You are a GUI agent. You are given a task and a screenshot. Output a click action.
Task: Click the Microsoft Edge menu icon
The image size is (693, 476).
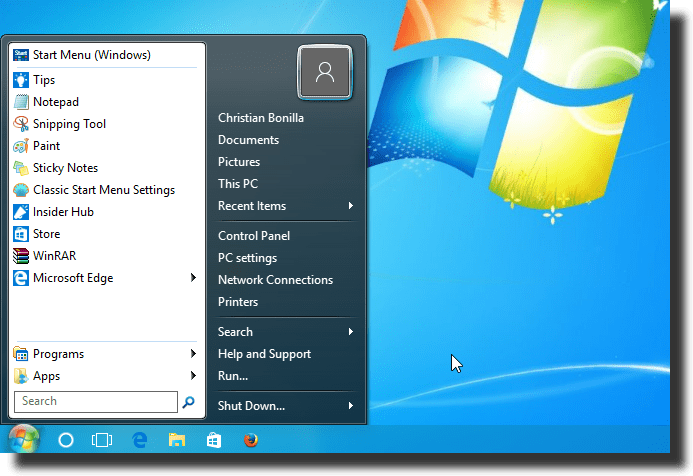click(x=21, y=278)
